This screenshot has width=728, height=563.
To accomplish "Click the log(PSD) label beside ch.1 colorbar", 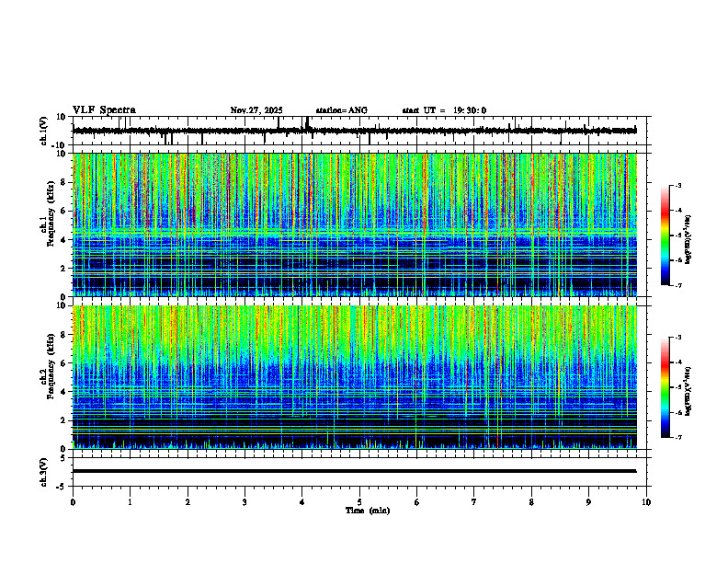I will 688,240.
